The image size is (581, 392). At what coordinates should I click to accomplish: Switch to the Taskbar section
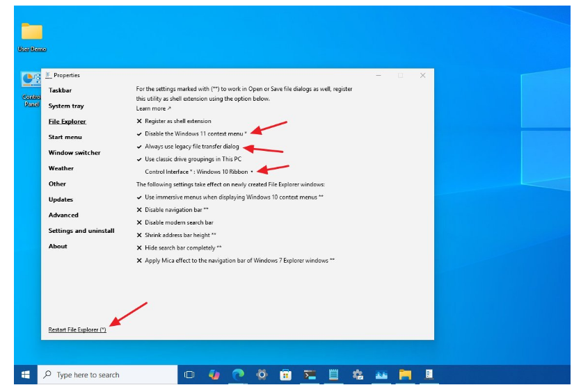tap(60, 90)
